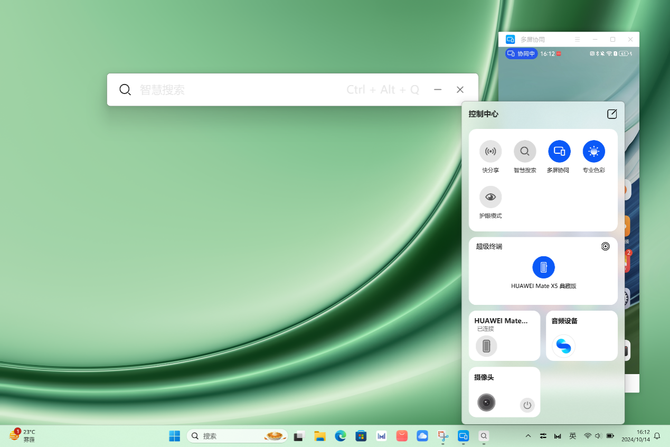Open the 23°C weather widget

coord(22,435)
